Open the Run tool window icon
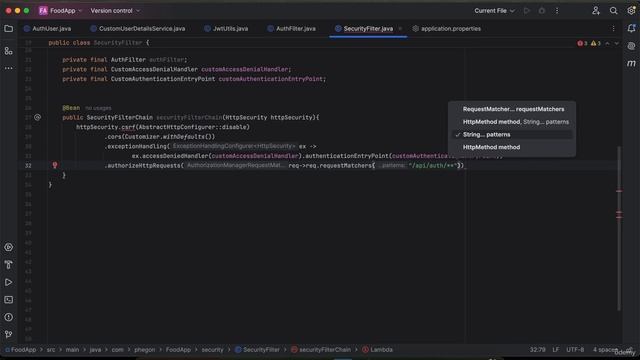640x360 pixels. [9, 282]
